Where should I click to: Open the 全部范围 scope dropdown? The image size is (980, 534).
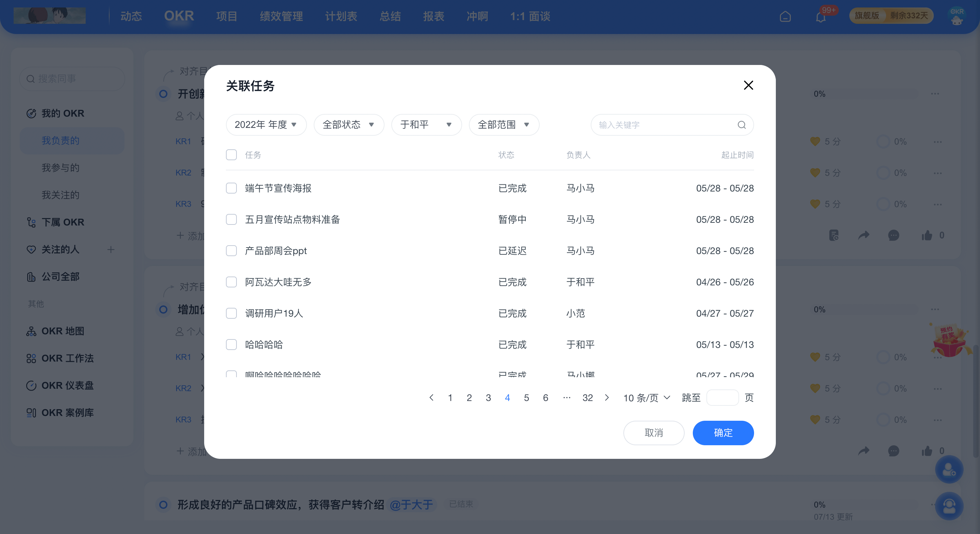coord(504,125)
